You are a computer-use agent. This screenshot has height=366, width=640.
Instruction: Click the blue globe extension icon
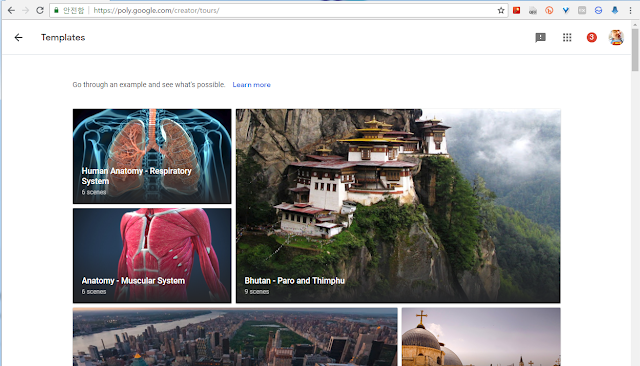point(598,11)
